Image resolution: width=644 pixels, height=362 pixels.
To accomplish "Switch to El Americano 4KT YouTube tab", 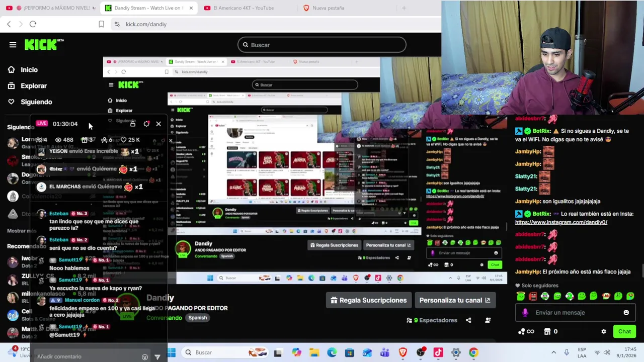I will (x=244, y=8).
